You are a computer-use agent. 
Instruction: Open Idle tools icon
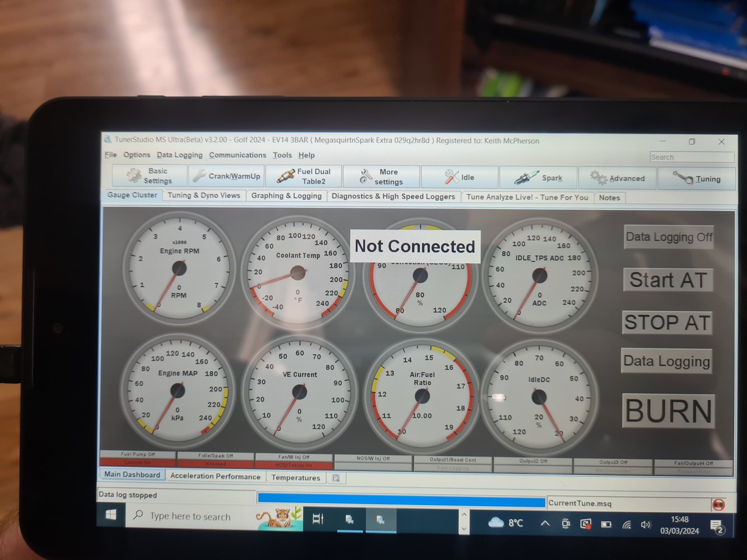451,177
